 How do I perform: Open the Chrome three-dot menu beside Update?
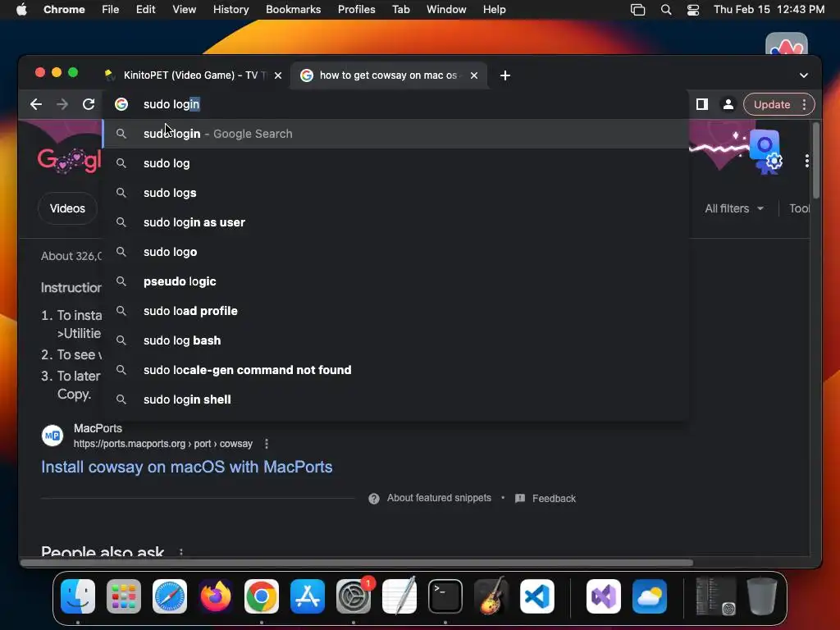pos(804,104)
